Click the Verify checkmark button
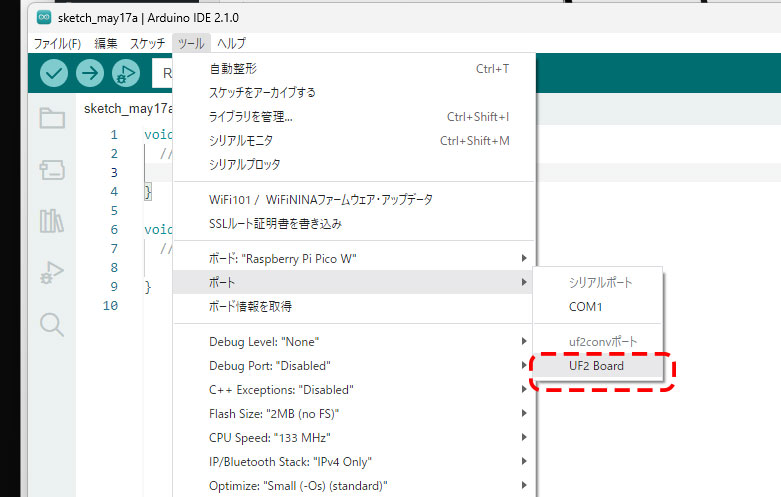Viewport: 781px width, 497px height. tap(54, 73)
